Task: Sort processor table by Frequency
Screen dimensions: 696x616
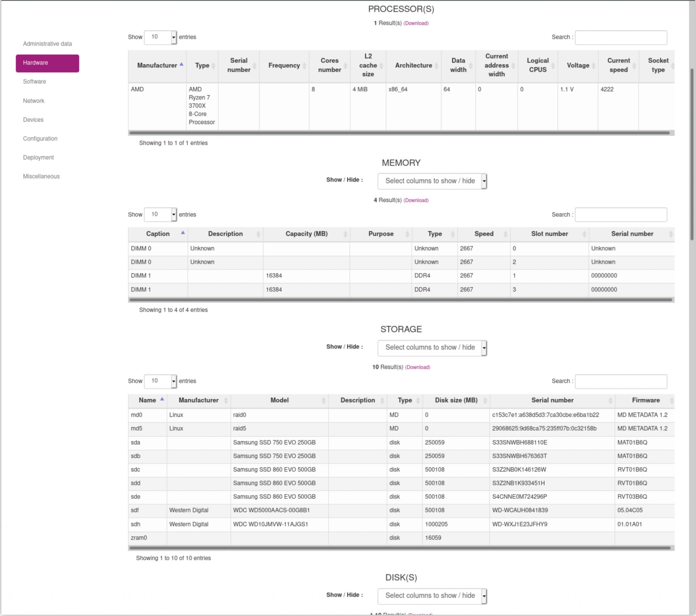Action: point(284,65)
